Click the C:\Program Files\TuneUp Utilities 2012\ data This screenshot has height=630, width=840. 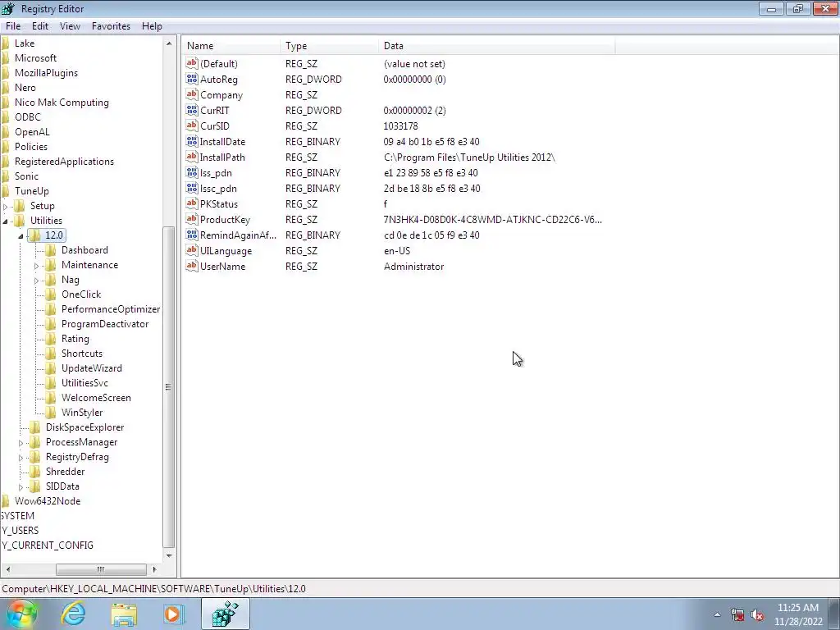[469, 157]
